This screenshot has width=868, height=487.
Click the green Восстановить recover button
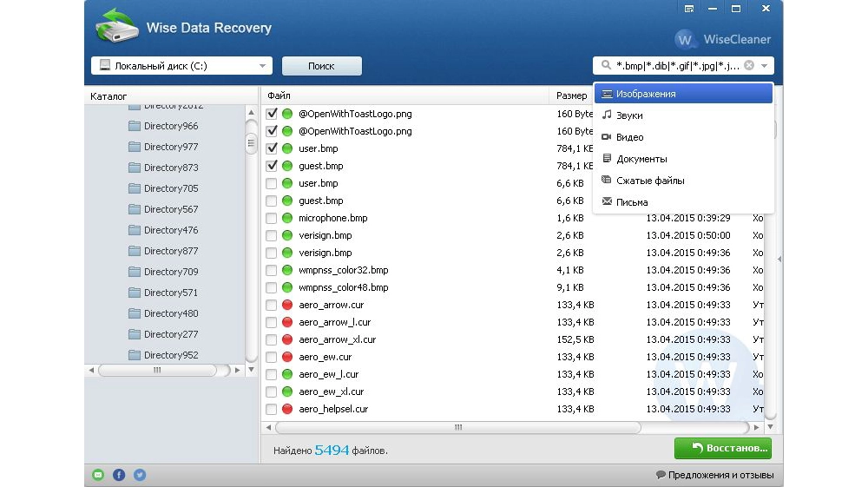(x=722, y=449)
